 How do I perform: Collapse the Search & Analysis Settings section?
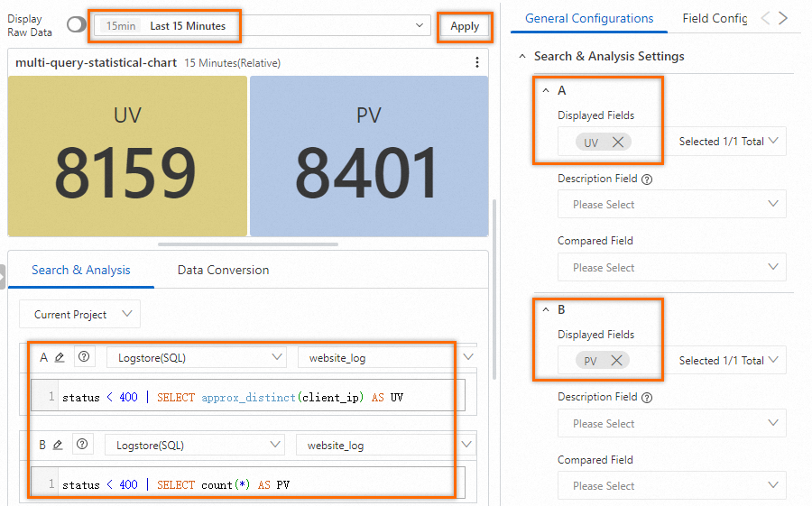[522, 56]
